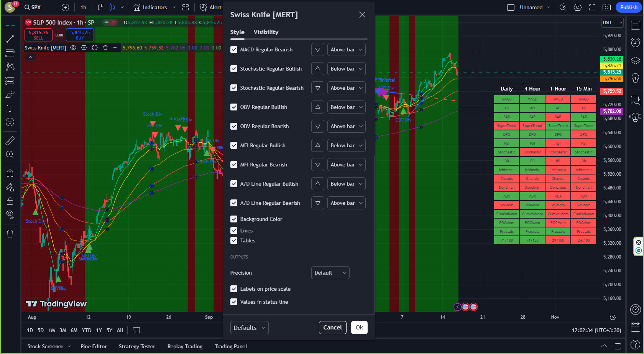
Task: Click the Measure ruler tool
Action: coord(10,141)
